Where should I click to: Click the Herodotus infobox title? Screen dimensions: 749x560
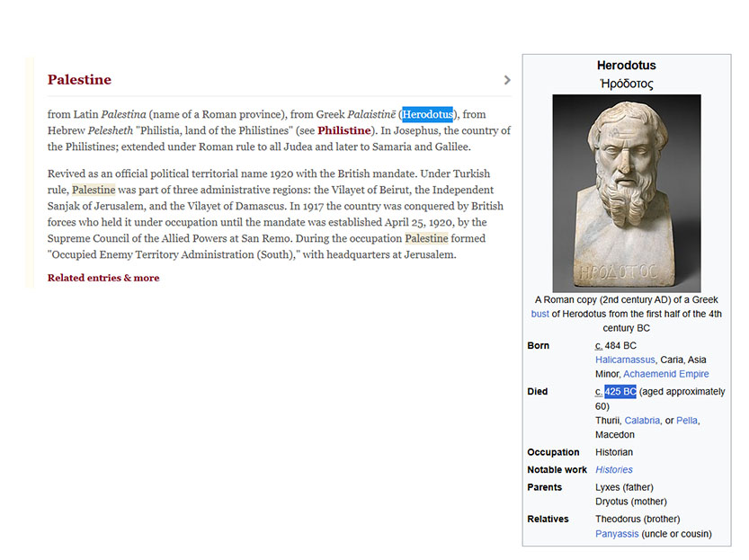point(626,66)
